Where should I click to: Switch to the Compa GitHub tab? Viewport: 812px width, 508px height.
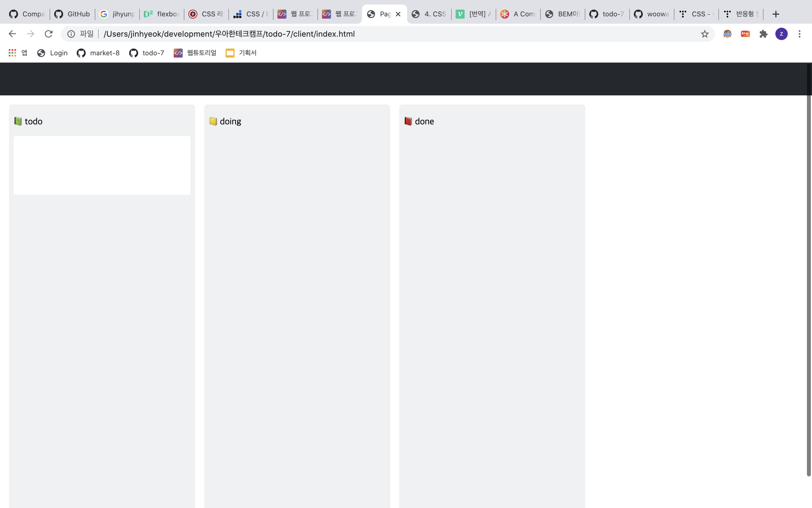27,14
